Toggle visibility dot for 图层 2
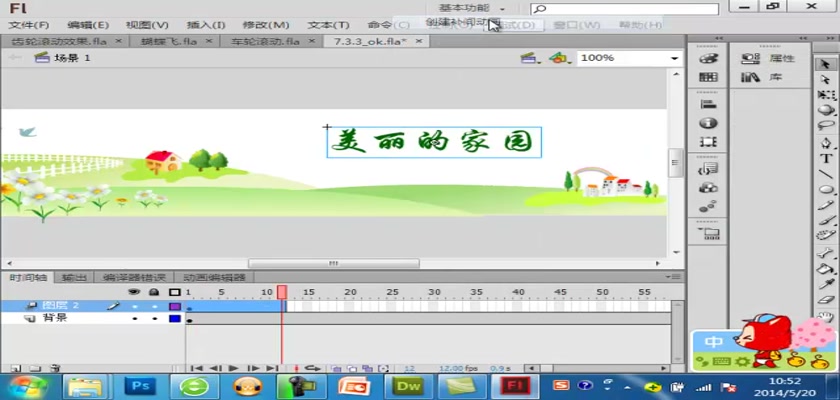The width and height of the screenshot is (840, 400). coord(135,305)
